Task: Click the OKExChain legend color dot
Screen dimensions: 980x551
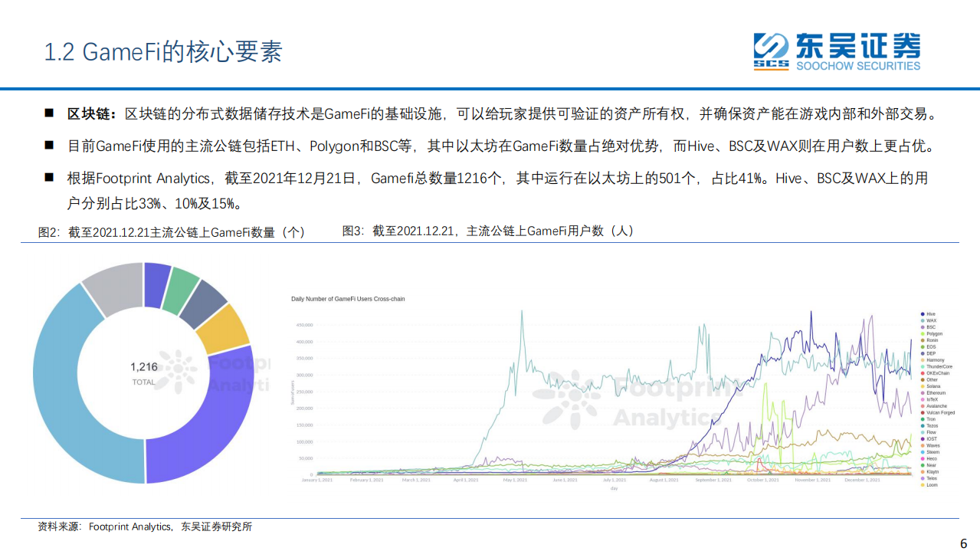Action: coord(922,373)
